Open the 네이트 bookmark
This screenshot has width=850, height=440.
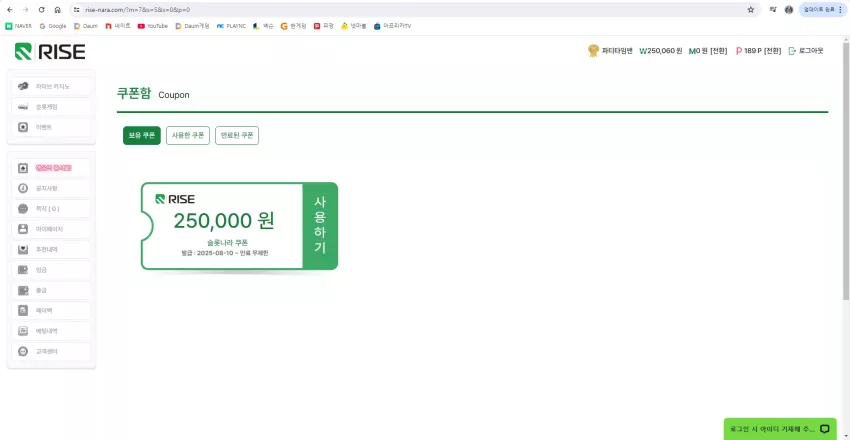pyautogui.click(x=118, y=25)
